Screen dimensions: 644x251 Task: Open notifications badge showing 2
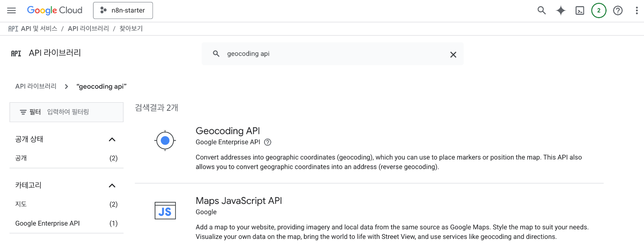pyautogui.click(x=599, y=10)
